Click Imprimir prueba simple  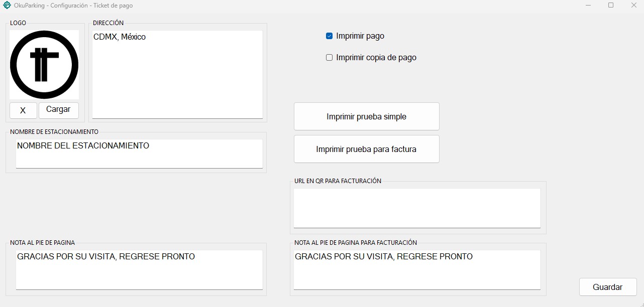pos(366,116)
